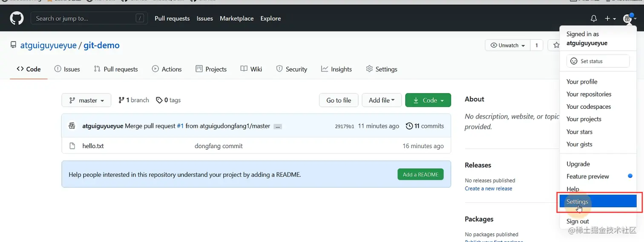Open Your profile menu item
Viewport: 644px width, 242px height.
click(598, 82)
